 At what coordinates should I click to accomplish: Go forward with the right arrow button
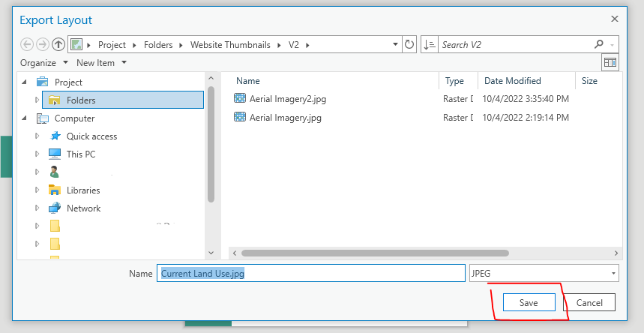coord(43,44)
